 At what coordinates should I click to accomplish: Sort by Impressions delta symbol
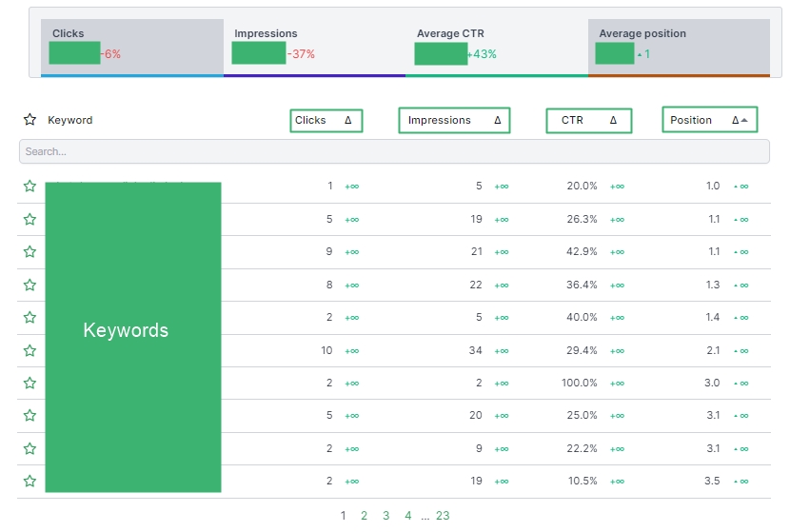point(498,120)
